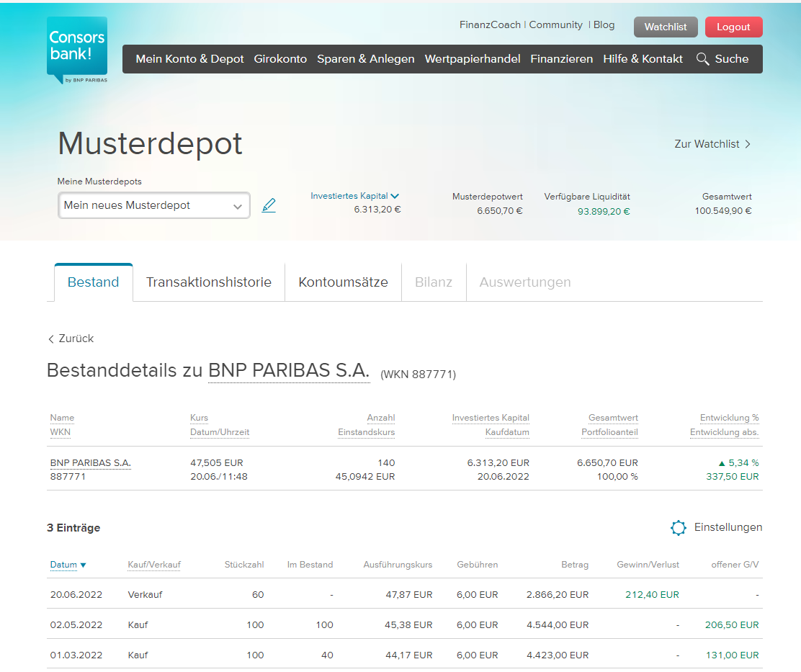Open the Mein Konto & Depot menu

pos(189,59)
